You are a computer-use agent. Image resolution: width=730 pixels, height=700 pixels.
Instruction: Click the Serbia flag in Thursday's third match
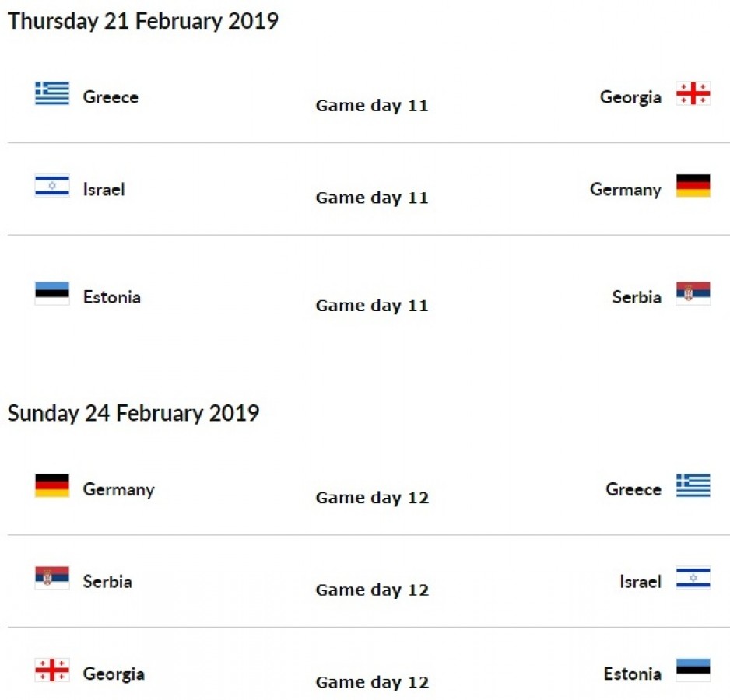click(693, 293)
